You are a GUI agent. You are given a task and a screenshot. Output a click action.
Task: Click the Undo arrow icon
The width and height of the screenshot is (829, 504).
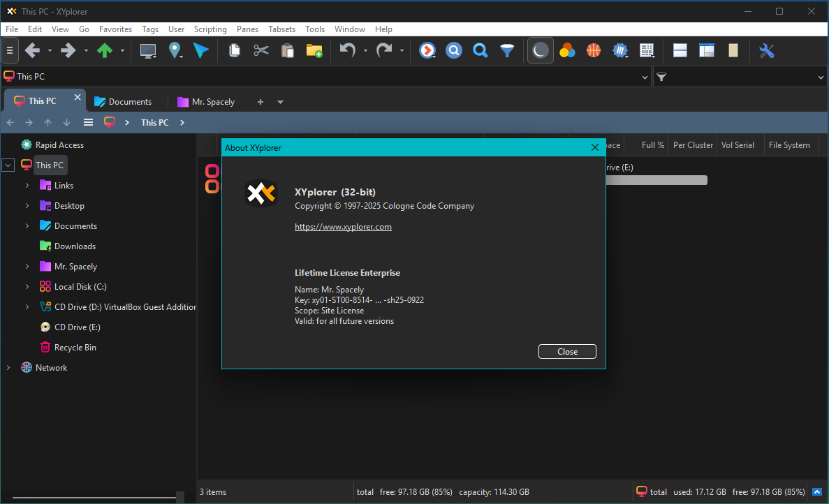[347, 51]
